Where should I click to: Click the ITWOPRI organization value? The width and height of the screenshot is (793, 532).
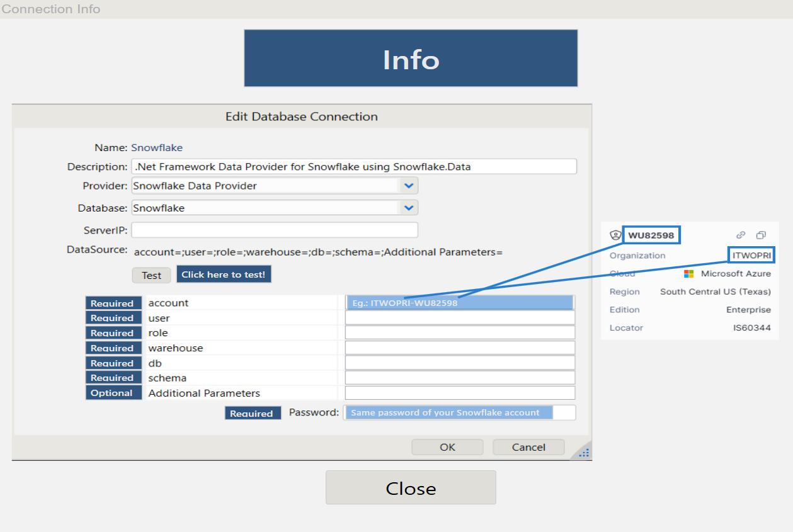click(751, 256)
